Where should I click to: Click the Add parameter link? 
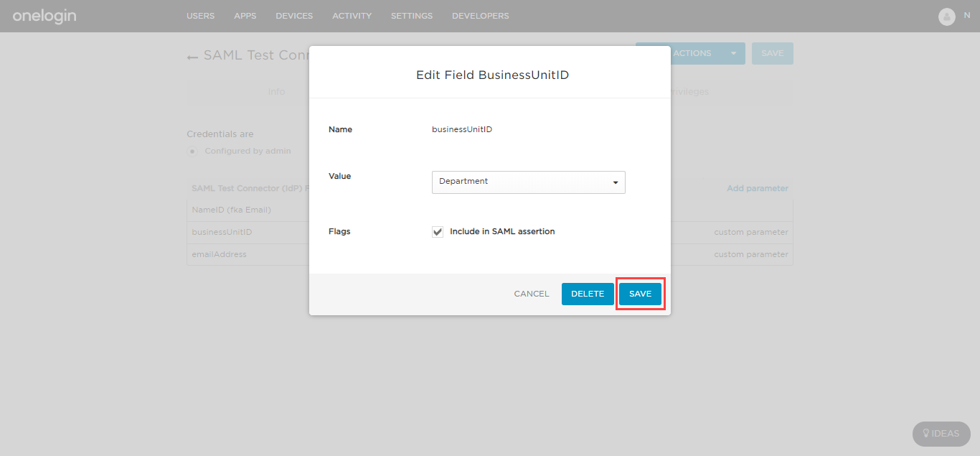[758, 188]
